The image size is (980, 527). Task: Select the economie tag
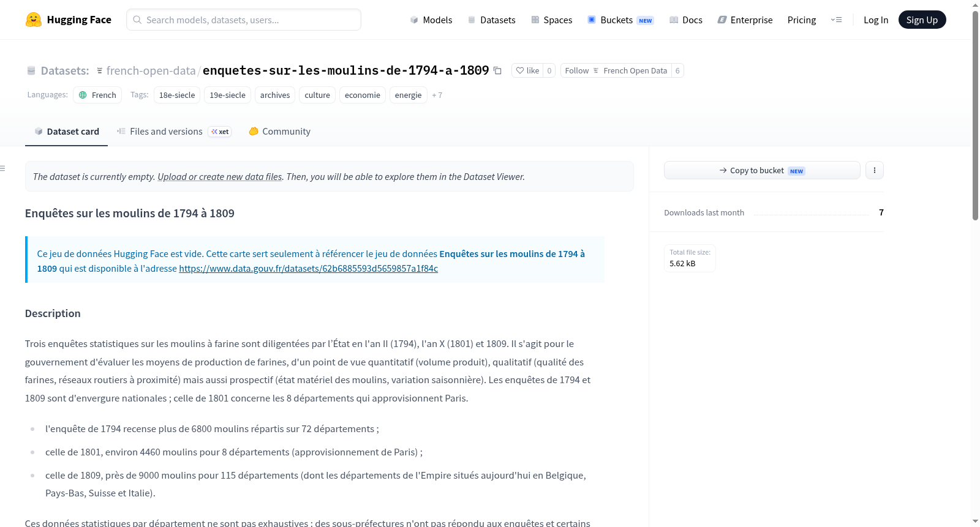click(363, 95)
